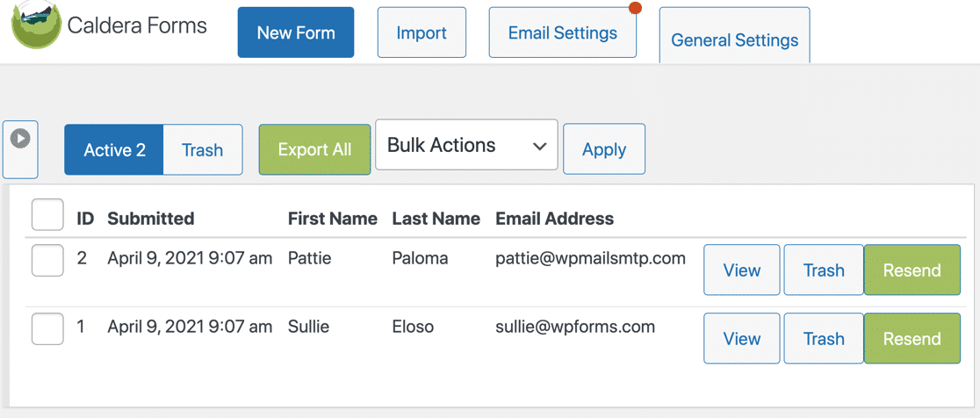Tick the select-all entries checkbox
The width and height of the screenshot is (980, 418).
coord(47,216)
